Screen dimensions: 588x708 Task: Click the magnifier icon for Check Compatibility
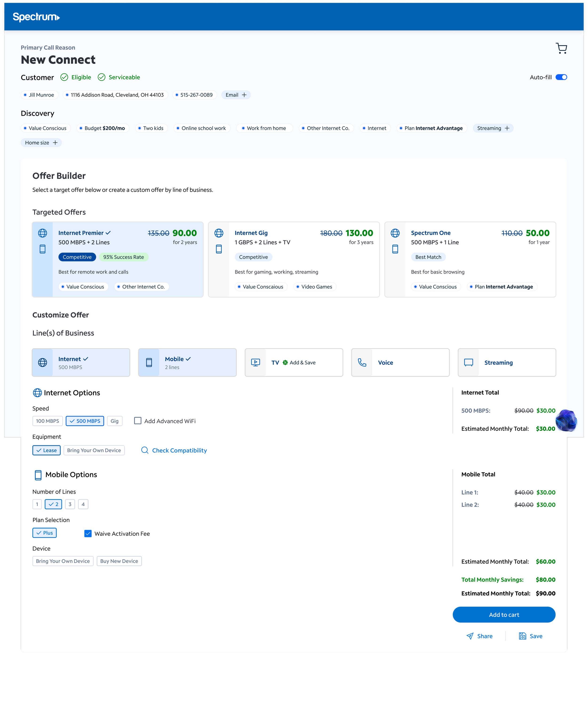pyautogui.click(x=145, y=451)
